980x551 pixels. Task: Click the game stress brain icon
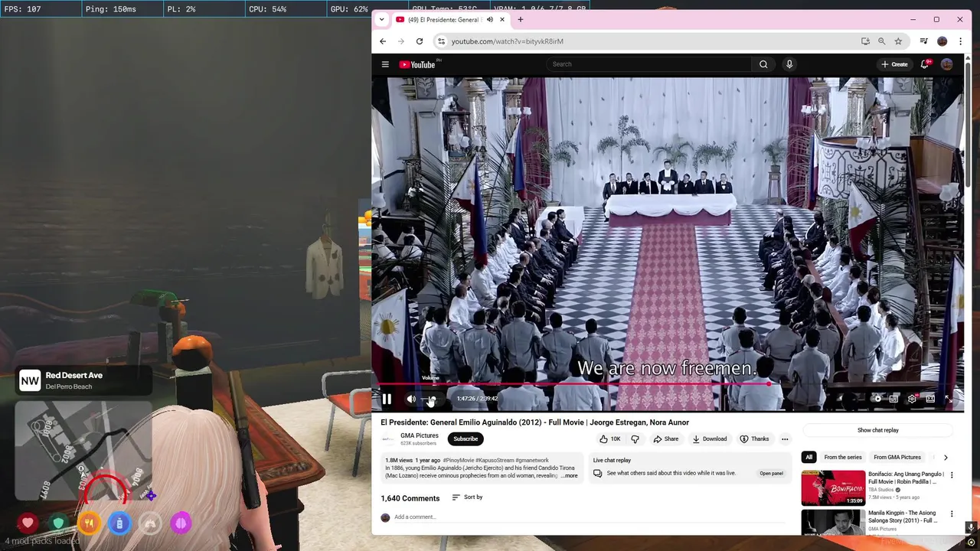(181, 523)
